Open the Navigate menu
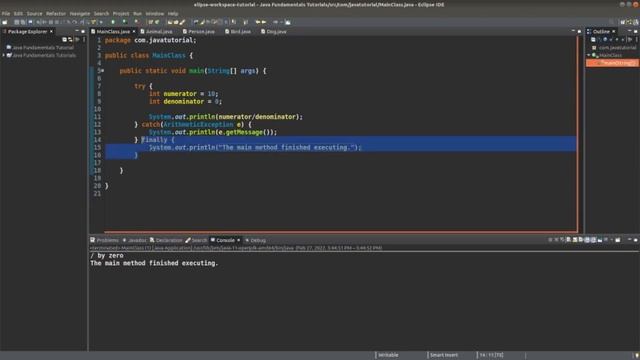The width and height of the screenshot is (640, 360). pyautogui.click(x=80, y=13)
